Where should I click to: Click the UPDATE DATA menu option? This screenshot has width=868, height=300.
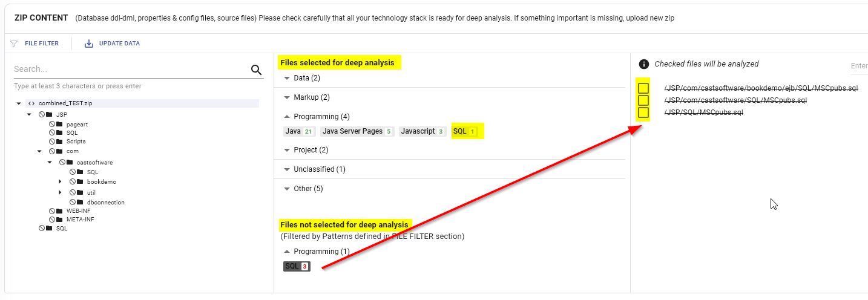119,44
